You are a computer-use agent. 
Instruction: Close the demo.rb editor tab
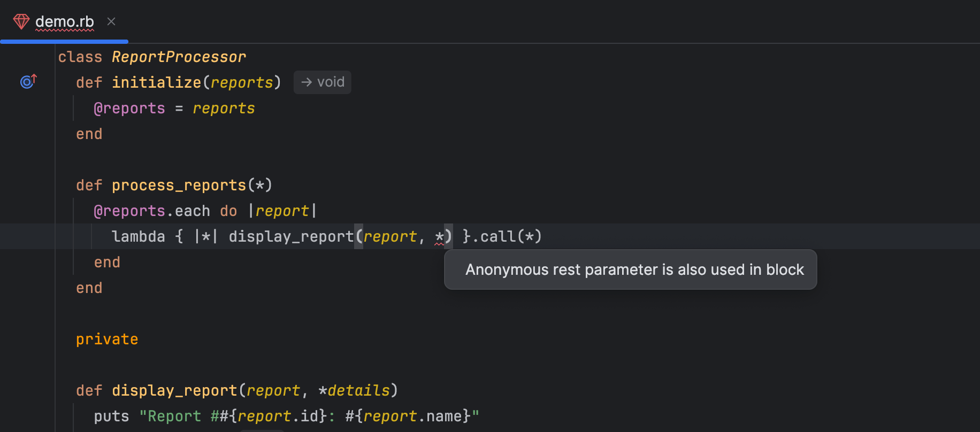[111, 21]
